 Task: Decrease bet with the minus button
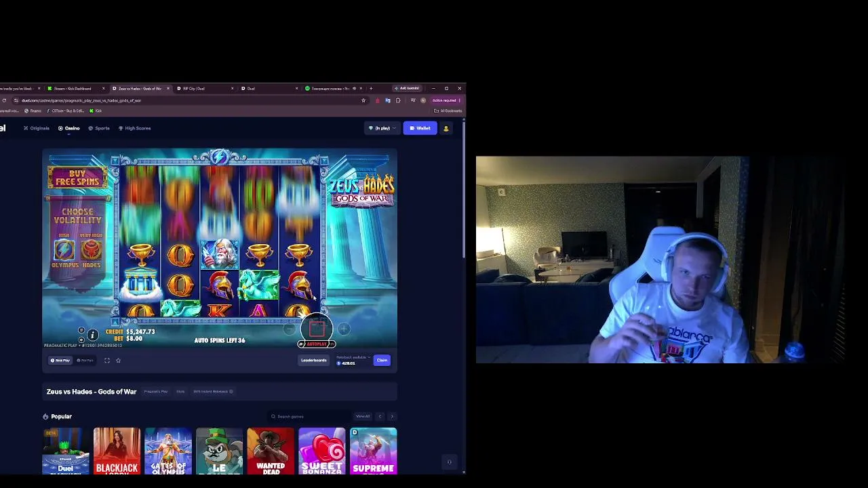(x=290, y=329)
